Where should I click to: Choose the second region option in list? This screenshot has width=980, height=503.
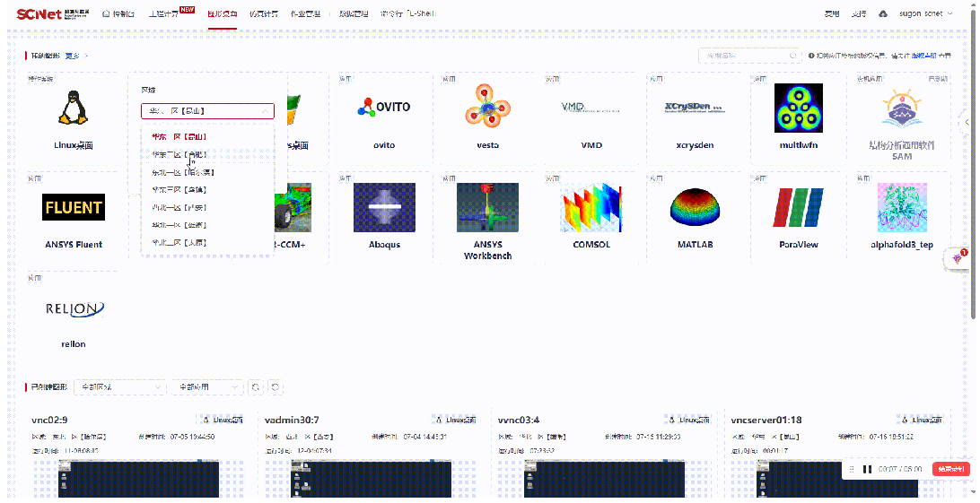point(178,154)
